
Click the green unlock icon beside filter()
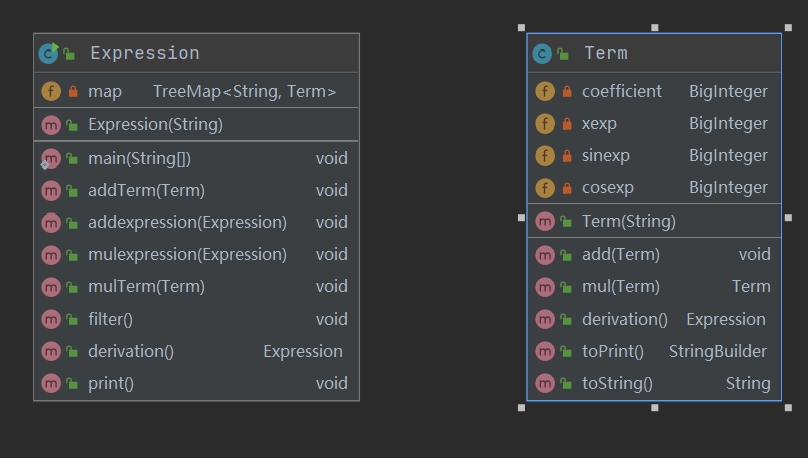click(72, 320)
